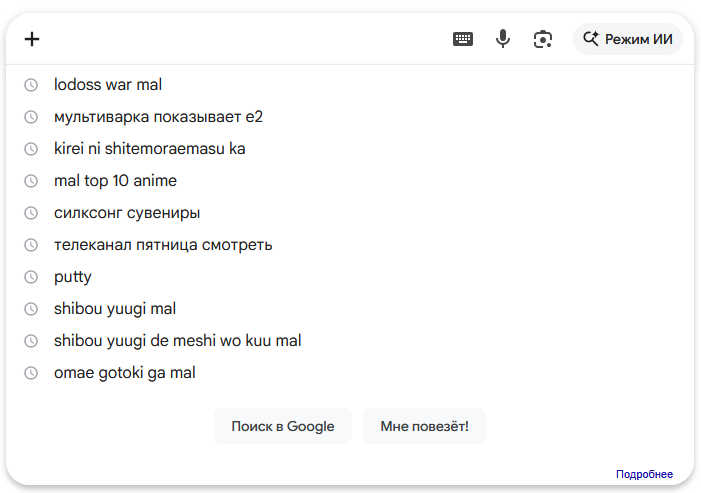
Task: Select 'omae gotoki ga mal' suggestion
Action: point(125,373)
